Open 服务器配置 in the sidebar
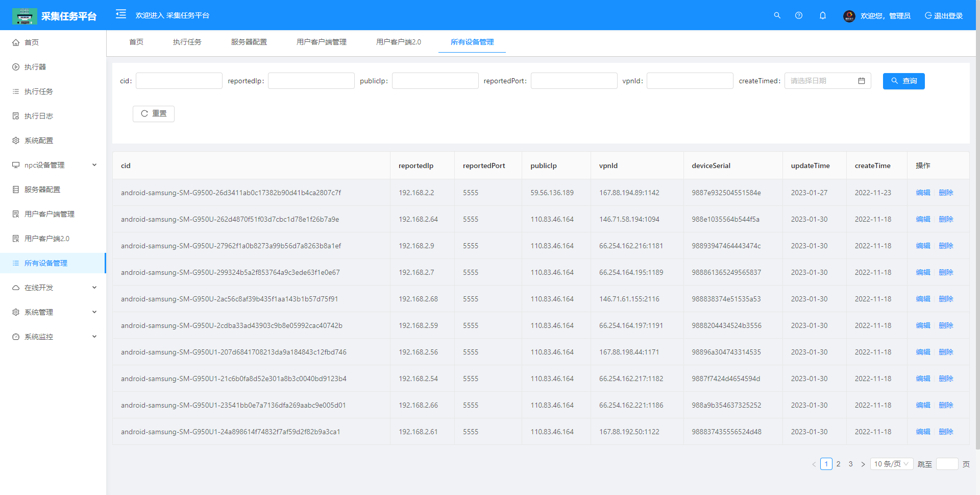Image resolution: width=980 pixels, height=495 pixels. coord(53,190)
